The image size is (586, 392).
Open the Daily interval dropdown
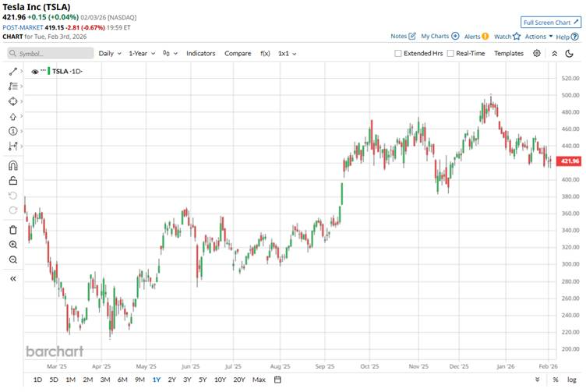tap(109, 54)
